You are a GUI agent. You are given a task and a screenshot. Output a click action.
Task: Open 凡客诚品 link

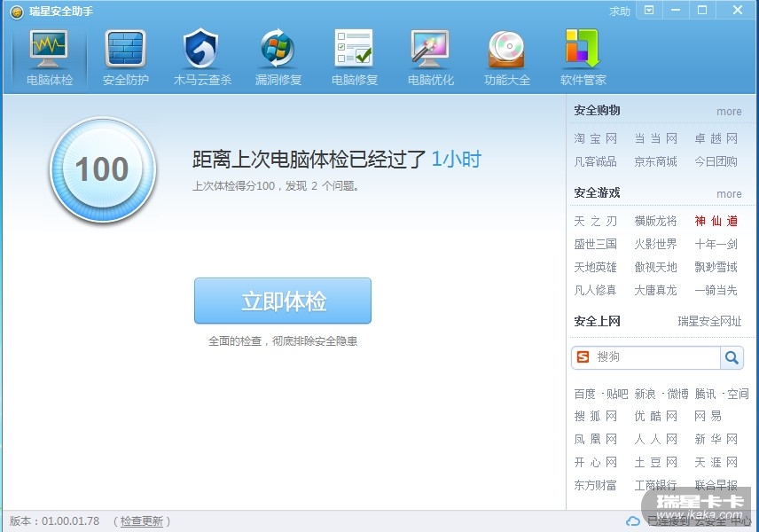coord(595,161)
